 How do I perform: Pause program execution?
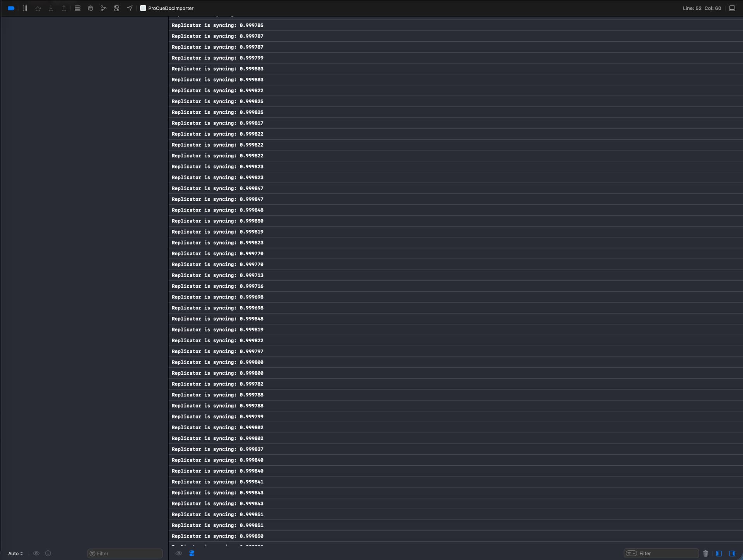[25, 8]
